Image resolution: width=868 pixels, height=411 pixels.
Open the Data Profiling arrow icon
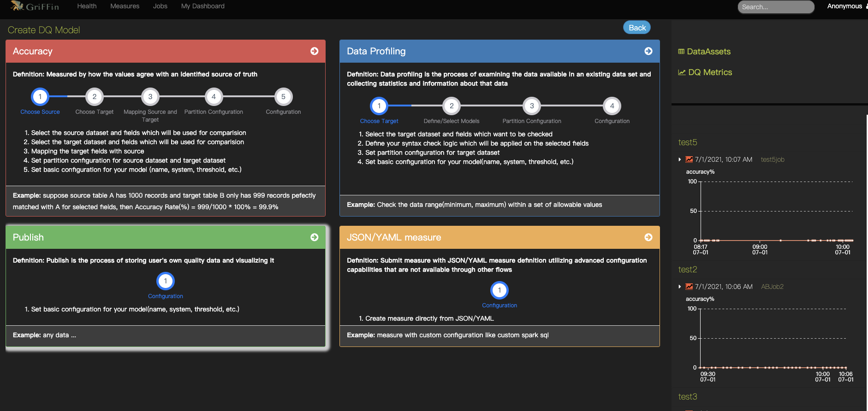coord(648,51)
